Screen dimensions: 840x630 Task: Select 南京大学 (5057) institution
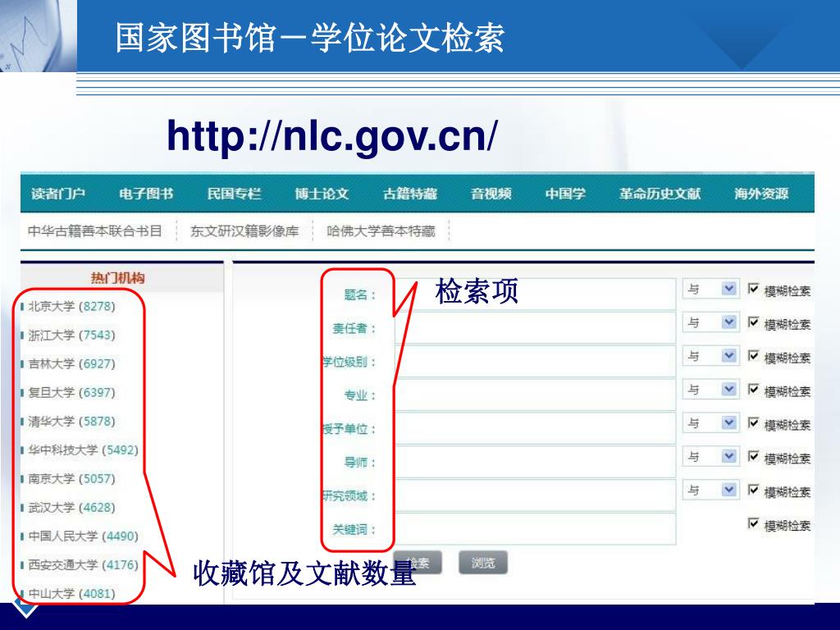[72, 478]
